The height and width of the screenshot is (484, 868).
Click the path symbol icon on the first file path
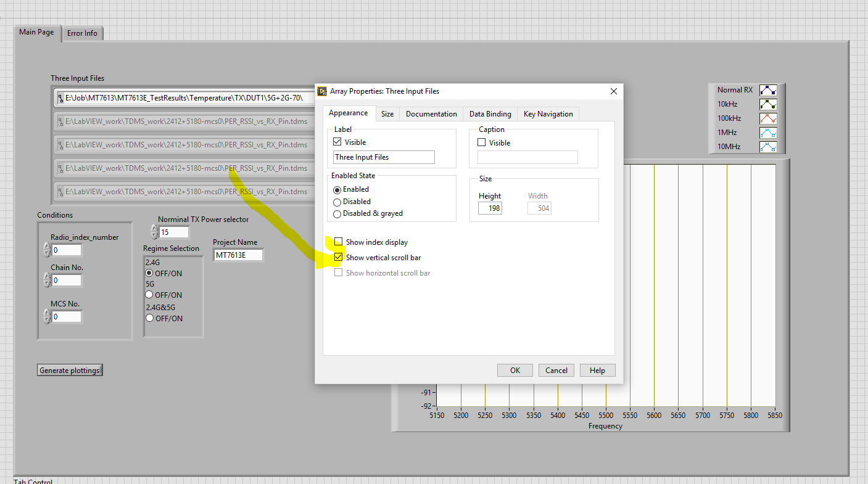coord(60,97)
